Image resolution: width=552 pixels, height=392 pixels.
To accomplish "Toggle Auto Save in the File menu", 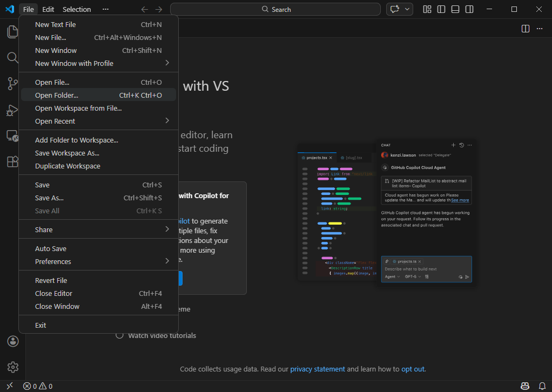I will 51,249.
